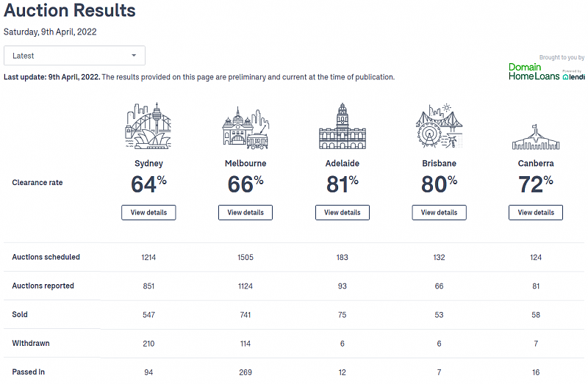View details for Canberra
588x384 pixels.
(536, 212)
